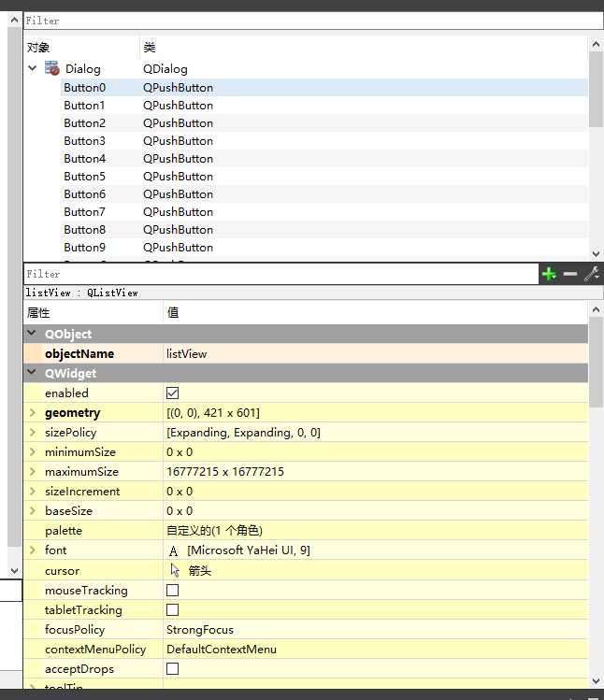Select Button4 in the object tree

[84, 159]
